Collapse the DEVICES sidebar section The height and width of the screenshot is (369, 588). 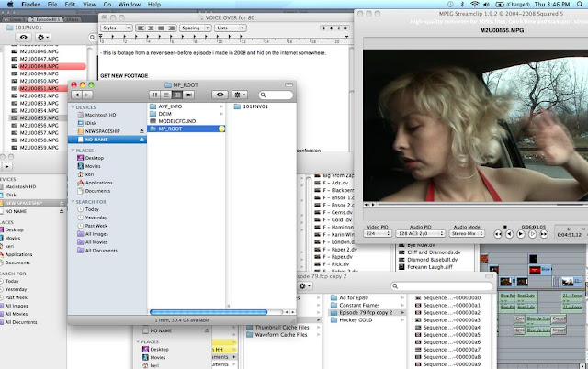tap(73, 107)
